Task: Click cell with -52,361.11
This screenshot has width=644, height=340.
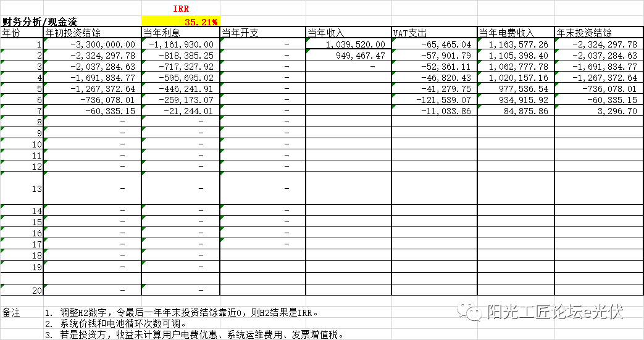Action: pyautogui.click(x=434, y=67)
